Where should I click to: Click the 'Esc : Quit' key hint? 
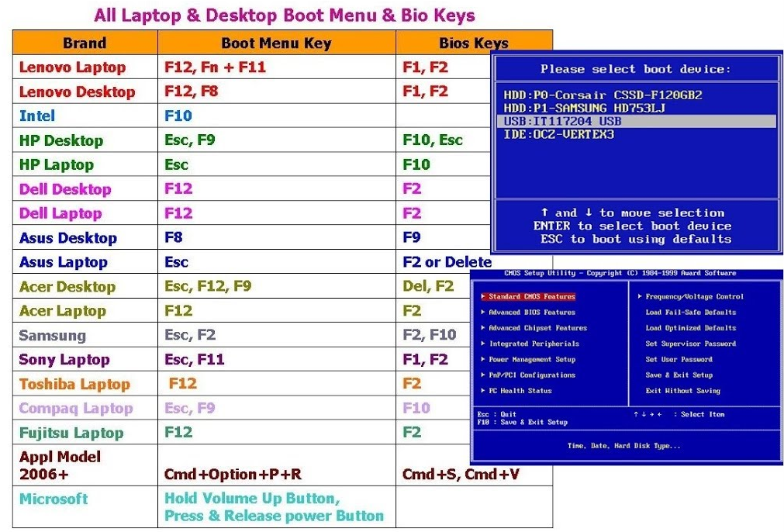496,414
